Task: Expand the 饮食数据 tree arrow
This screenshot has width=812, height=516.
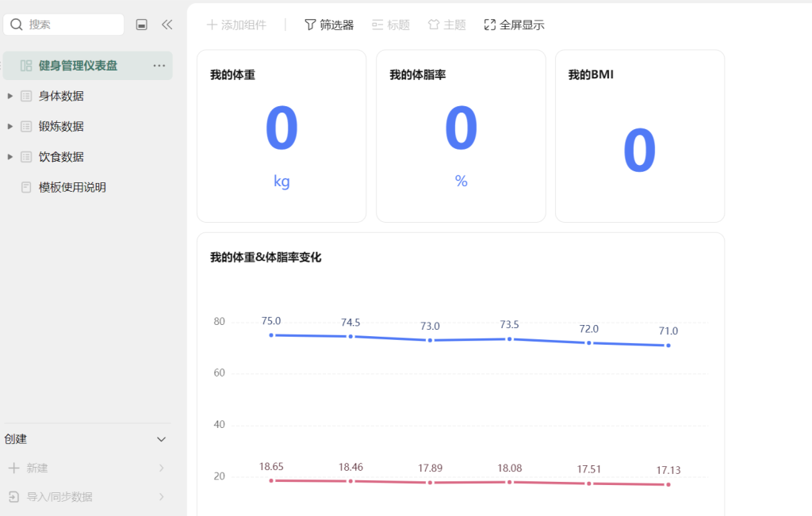Action: [10, 157]
